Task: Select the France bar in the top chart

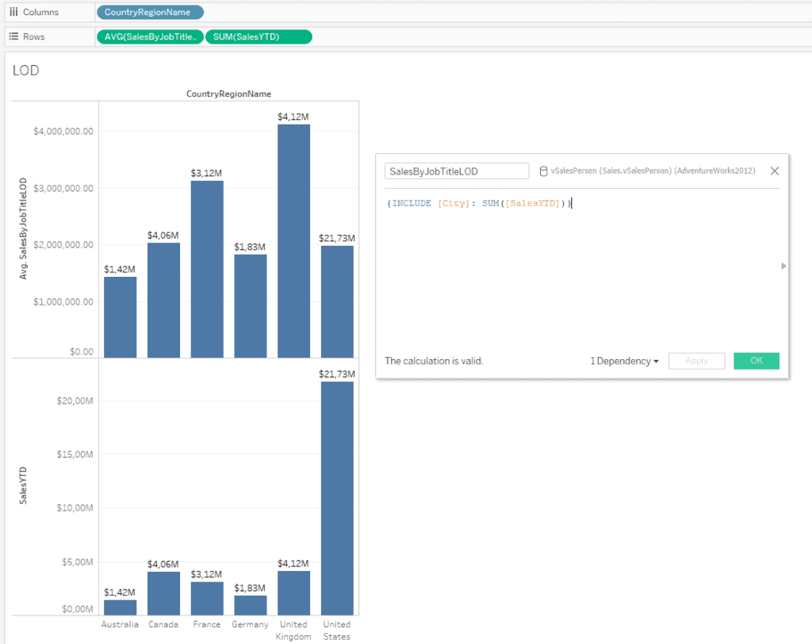Action: [207, 269]
